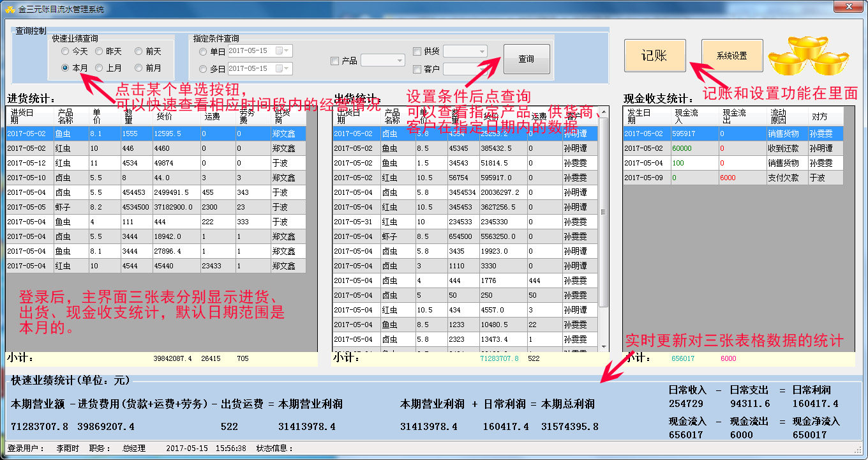Click the 出货统计 table scrollbar down arrow
The image size is (868, 460).
[x=604, y=347]
